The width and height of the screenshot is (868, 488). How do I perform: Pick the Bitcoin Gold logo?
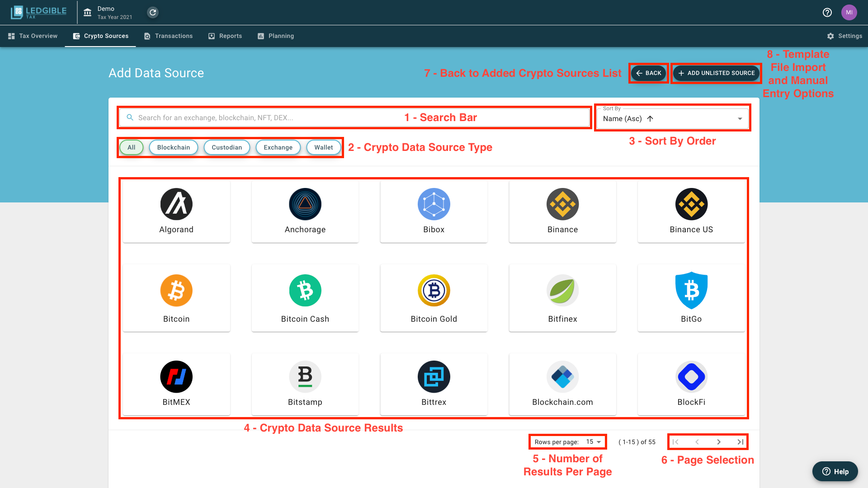point(434,291)
